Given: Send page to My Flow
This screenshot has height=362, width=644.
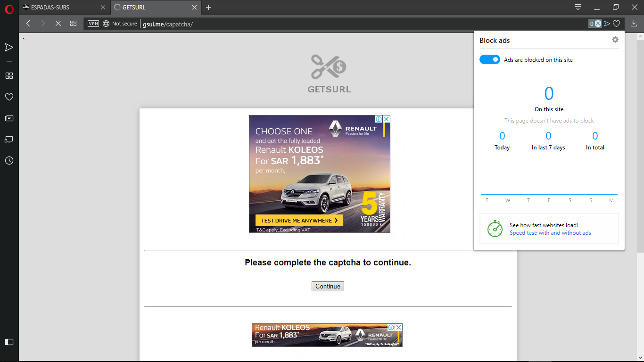Looking at the screenshot, I should (x=607, y=24).
